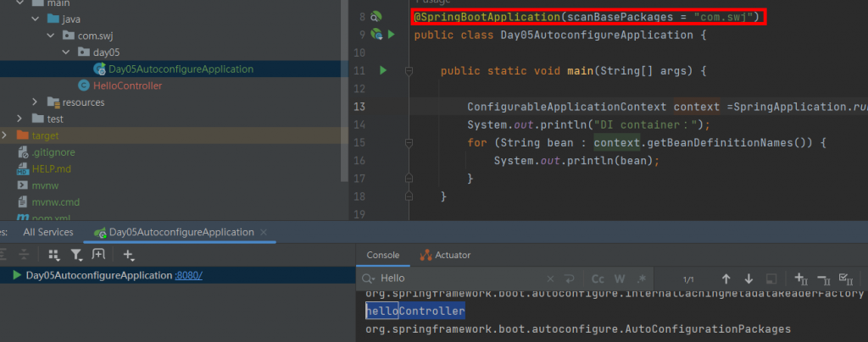
Task: Clear the console search text
Action: point(550,279)
